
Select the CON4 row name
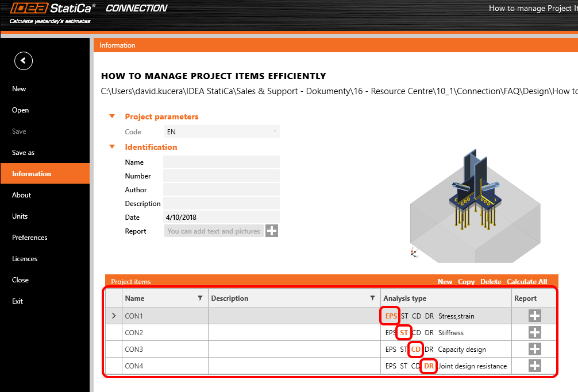(134, 366)
